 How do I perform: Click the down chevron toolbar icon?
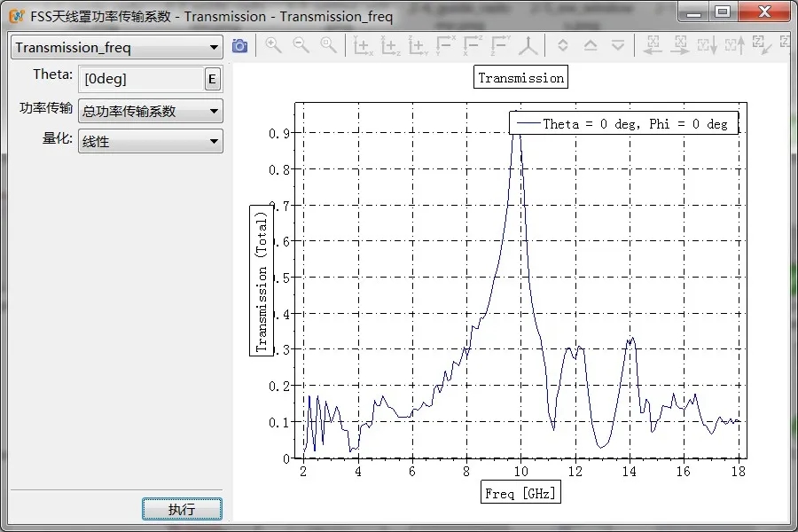tap(618, 46)
